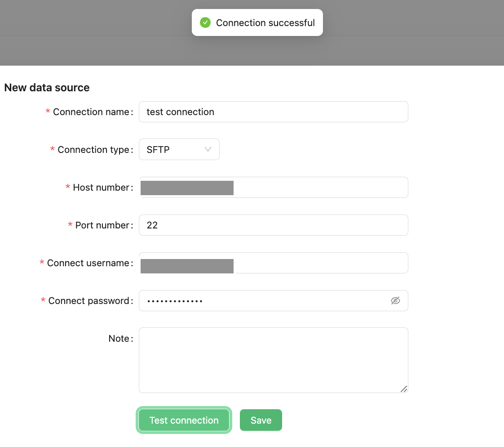Click the New data source heading

click(x=47, y=87)
